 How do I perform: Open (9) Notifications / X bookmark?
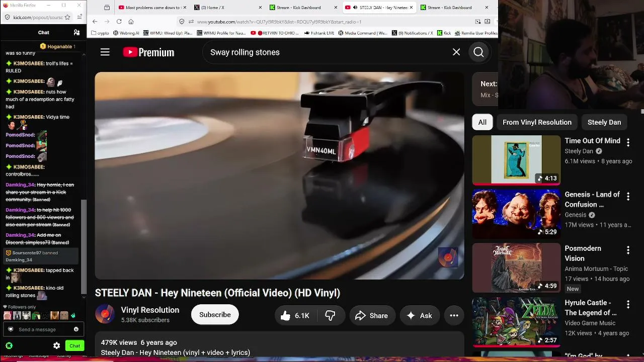(413, 33)
